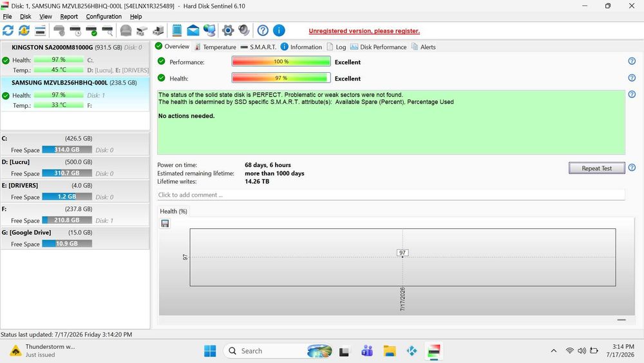Click the help icon beside Performance bar
644x363 pixels.
click(632, 61)
